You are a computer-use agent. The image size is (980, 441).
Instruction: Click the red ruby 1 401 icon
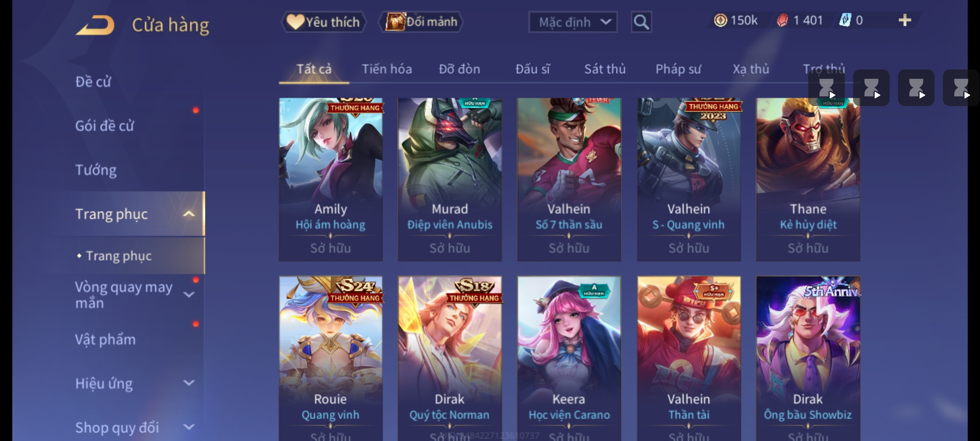pyautogui.click(x=782, y=20)
